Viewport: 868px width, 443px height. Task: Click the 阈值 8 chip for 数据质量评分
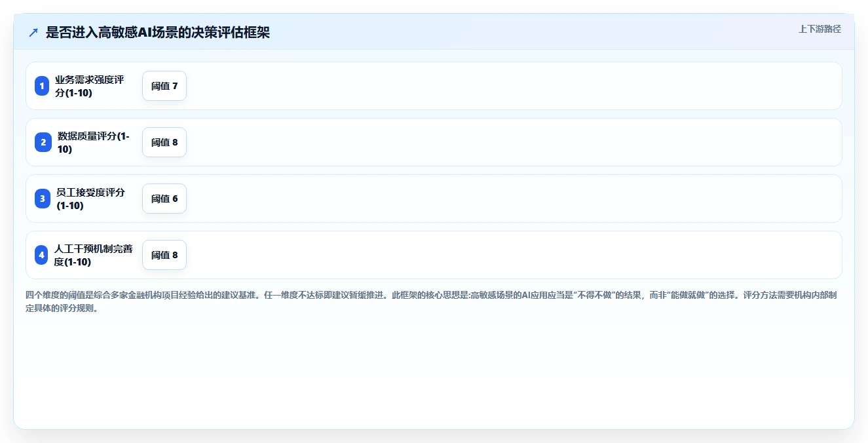[x=164, y=142]
